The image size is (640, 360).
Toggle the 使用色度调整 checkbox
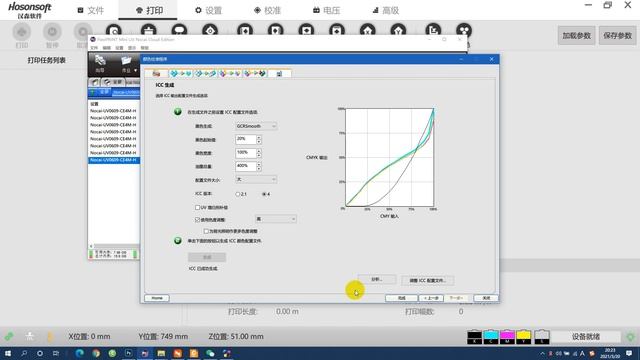point(198,220)
